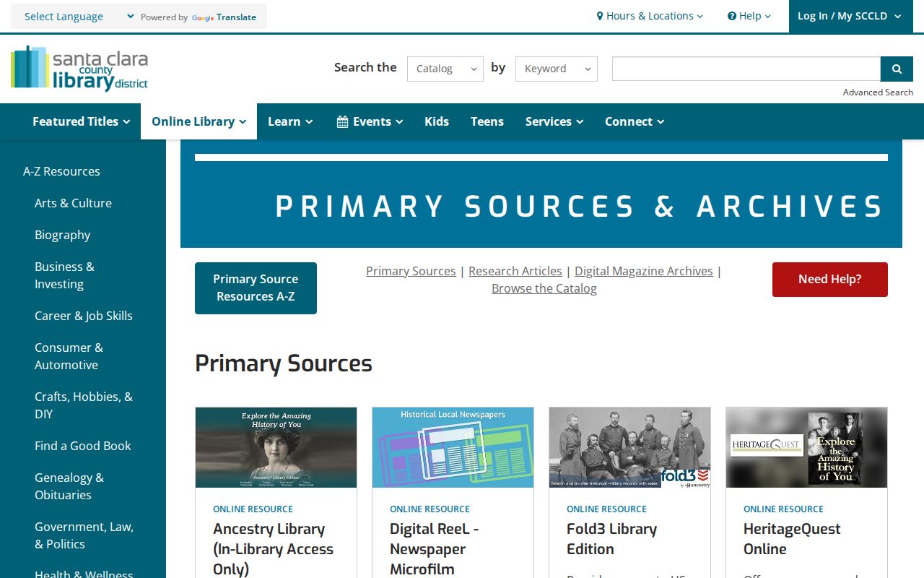
Task: Open Business & Investing category
Action: [64, 275]
